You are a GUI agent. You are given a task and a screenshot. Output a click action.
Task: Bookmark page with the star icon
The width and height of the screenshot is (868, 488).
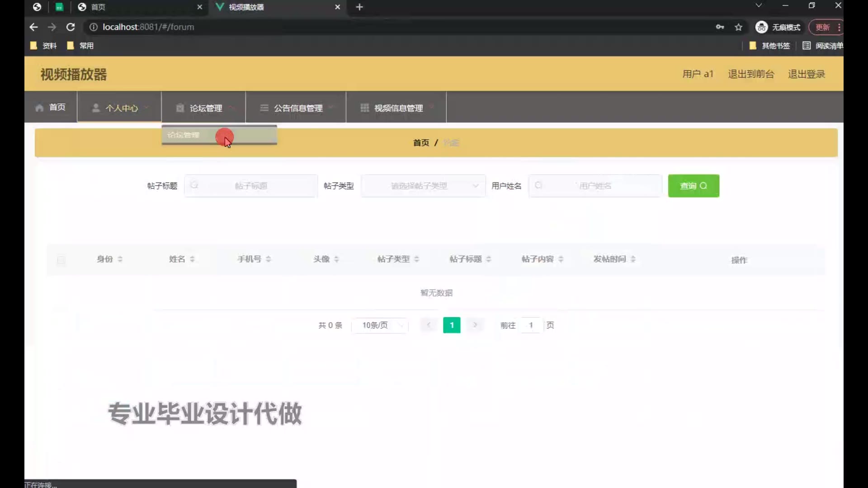pyautogui.click(x=738, y=27)
